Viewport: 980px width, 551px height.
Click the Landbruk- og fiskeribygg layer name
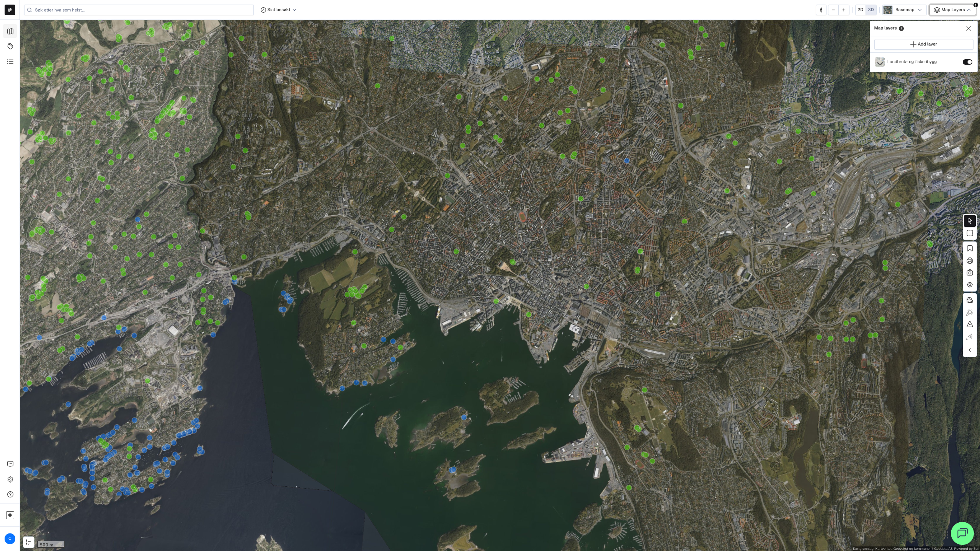[912, 62]
